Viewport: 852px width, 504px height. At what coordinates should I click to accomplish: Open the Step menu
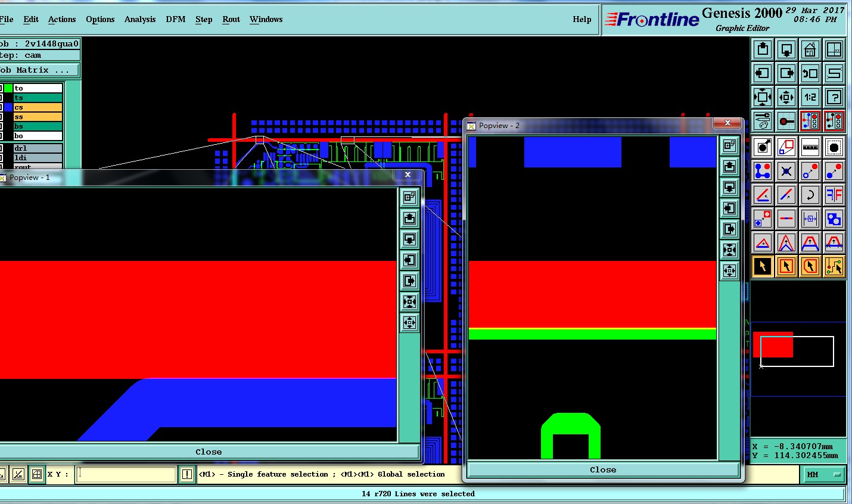(204, 19)
